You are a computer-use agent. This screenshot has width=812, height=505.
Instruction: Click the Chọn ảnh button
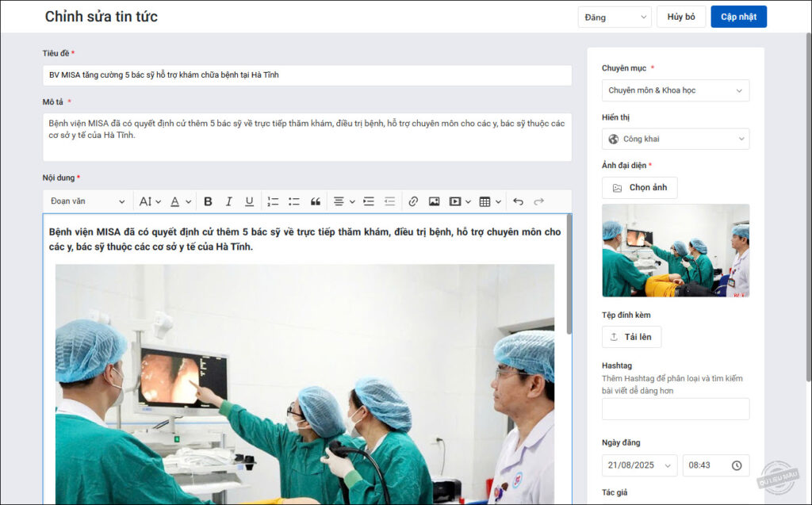[640, 188]
